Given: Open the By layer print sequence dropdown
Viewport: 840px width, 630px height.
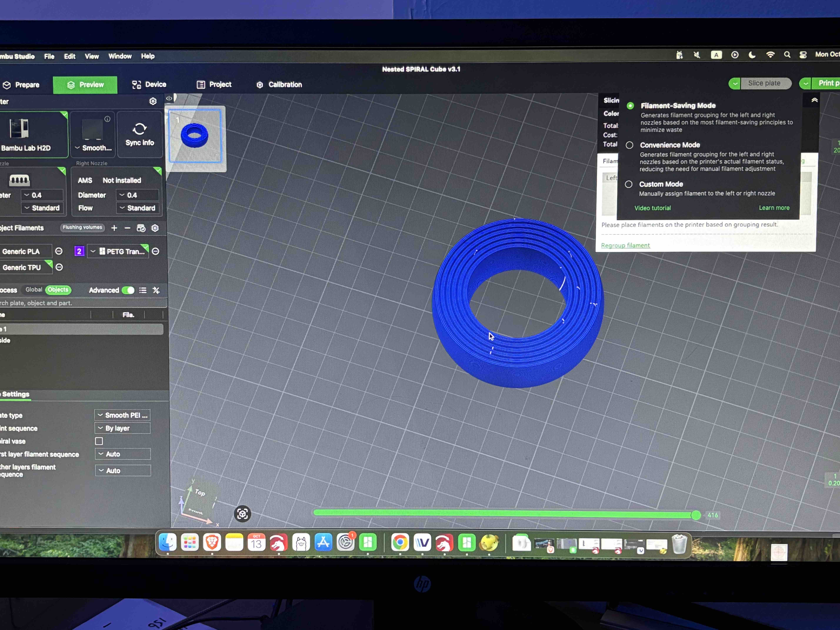Looking at the screenshot, I should 122,428.
